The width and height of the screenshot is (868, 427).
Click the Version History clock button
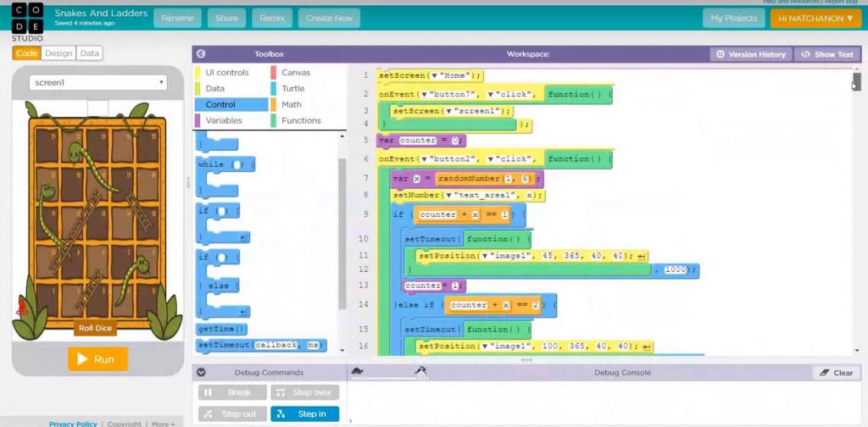(x=751, y=54)
